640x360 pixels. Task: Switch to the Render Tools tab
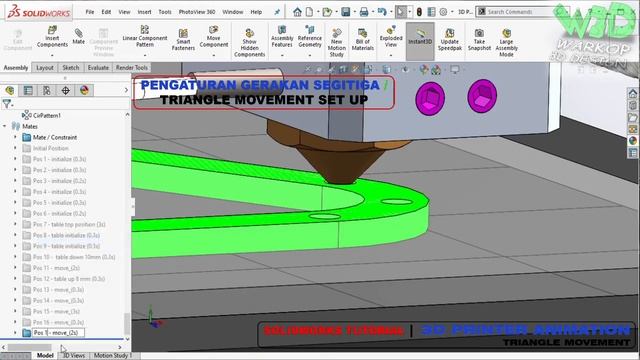[131, 67]
